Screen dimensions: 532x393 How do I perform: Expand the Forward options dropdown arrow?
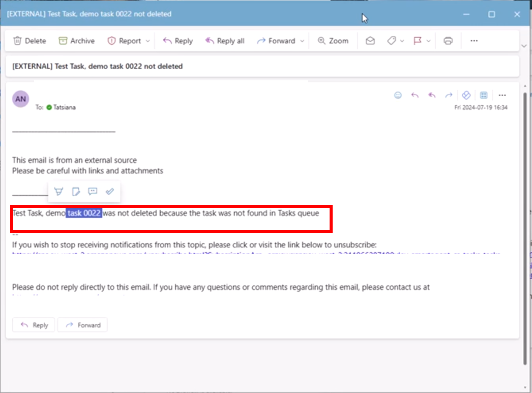[x=302, y=41]
